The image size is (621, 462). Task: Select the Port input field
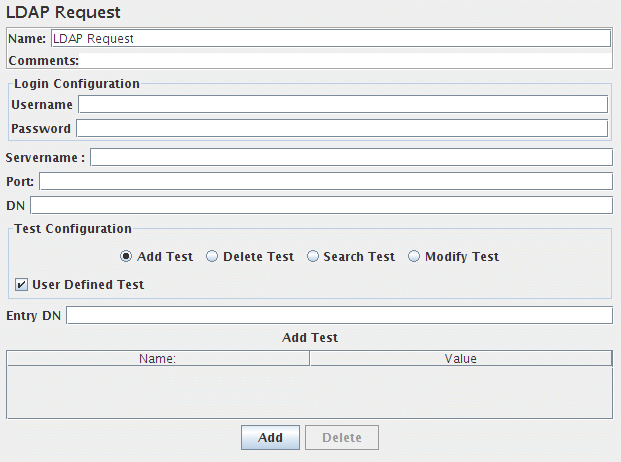tap(325, 181)
